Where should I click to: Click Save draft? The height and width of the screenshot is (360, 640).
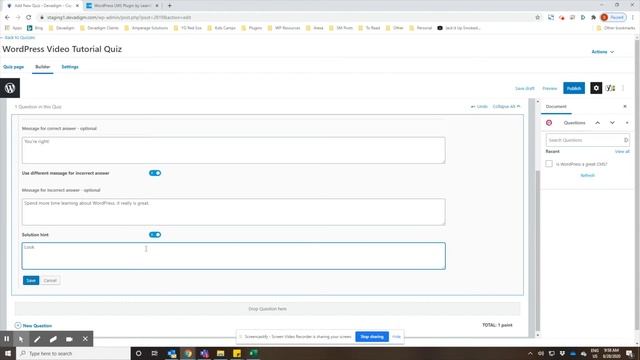click(x=524, y=88)
